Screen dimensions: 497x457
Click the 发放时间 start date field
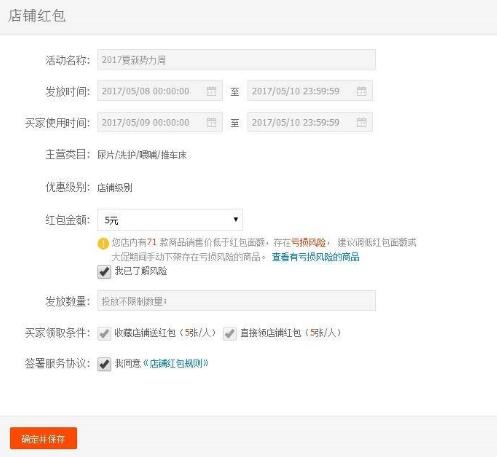pyautogui.click(x=160, y=91)
